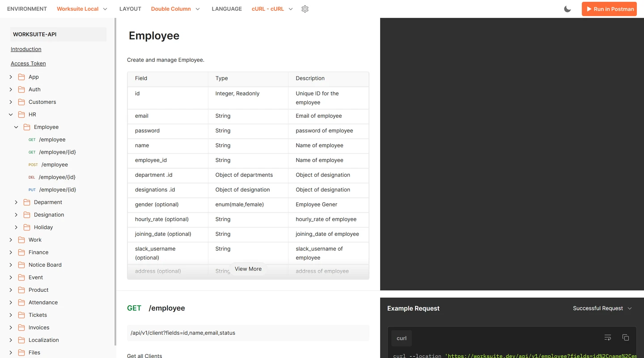Toggle dark mode with the moon icon
The height and width of the screenshot is (358, 644).
(568, 9)
